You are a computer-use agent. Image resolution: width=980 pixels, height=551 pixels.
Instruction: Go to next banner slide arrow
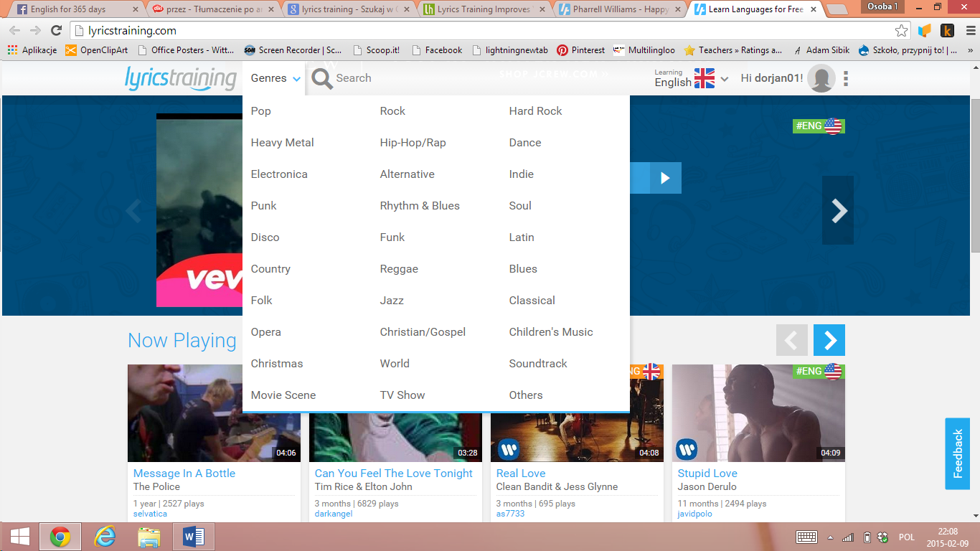(838, 210)
